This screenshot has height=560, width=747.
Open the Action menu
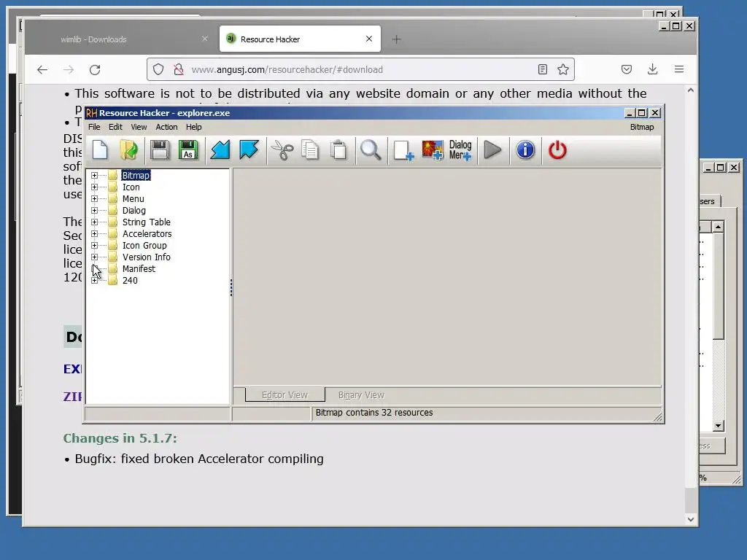coord(166,127)
